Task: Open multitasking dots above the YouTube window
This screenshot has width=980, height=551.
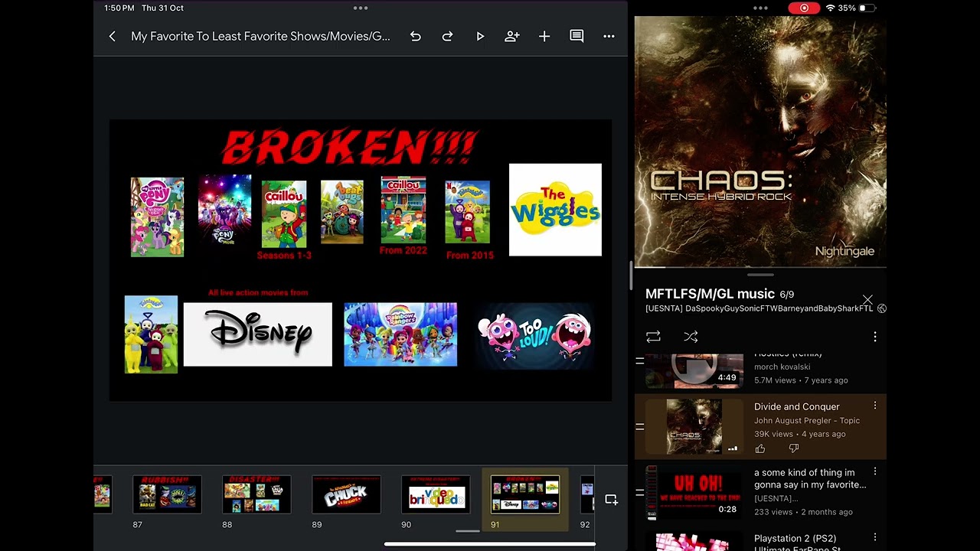Action: pos(760,8)
